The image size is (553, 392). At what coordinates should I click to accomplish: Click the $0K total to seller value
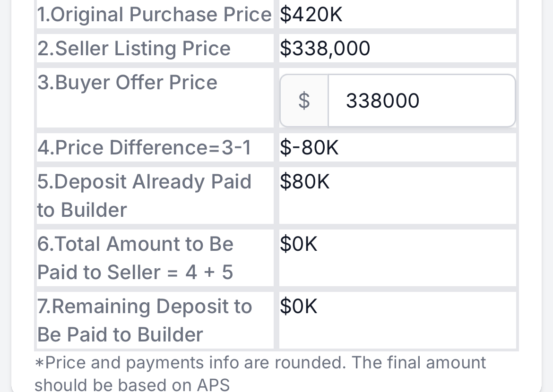point(299,244)
